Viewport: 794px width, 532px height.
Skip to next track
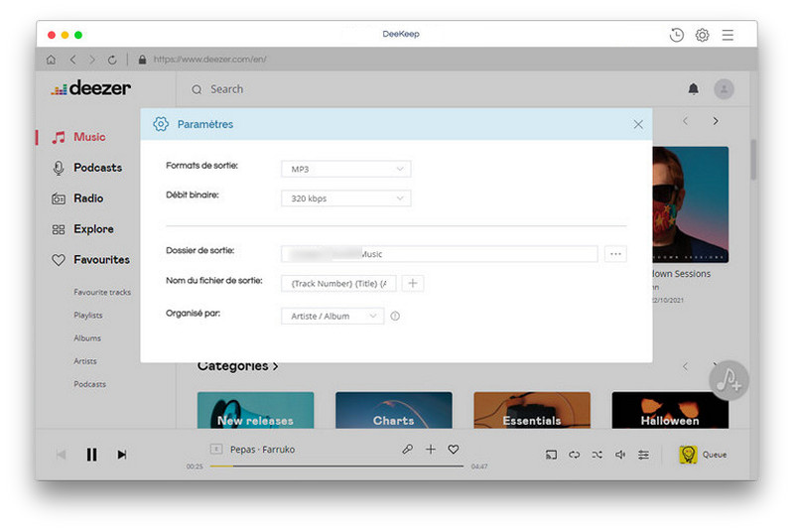click(x=121, y=455)
